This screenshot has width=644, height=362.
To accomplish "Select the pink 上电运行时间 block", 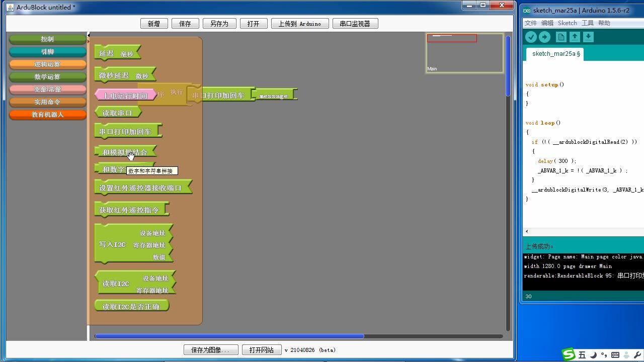I will tap(125, 96).
